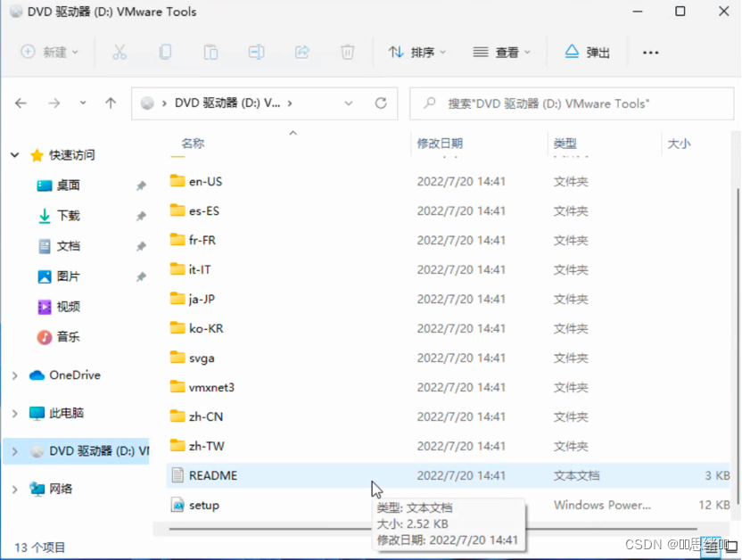Select Network (网络) in sidebar
Screen dimensions: 742x560
(51, 489)
